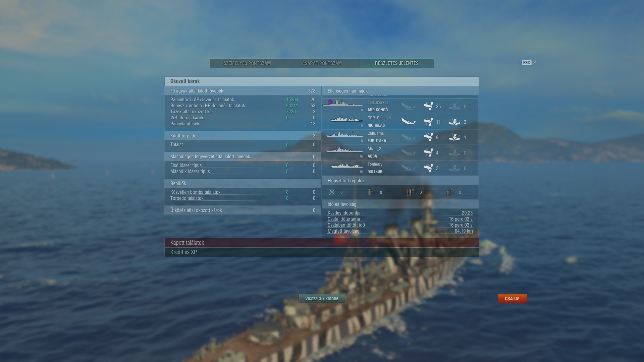The image size is (644, 362).
Task: Select the RÉSZLETES JELENTÉS tab
Action: 397,63
